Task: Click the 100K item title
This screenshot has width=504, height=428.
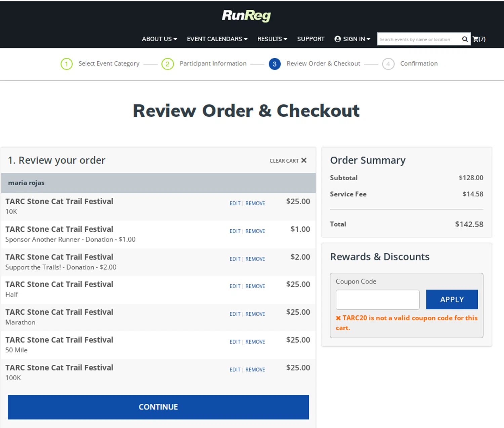Action: (59, 368)
